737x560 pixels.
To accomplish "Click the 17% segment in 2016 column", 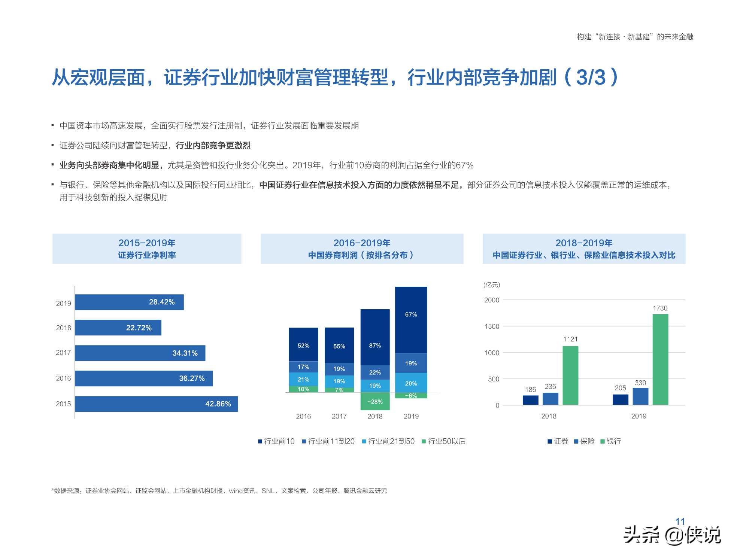I will [303, 367].
